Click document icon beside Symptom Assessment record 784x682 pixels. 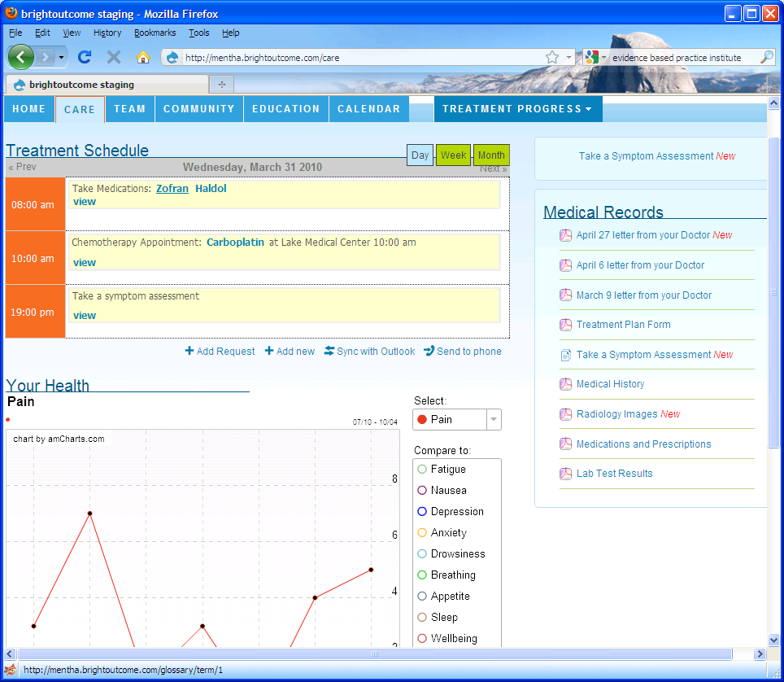565,356
